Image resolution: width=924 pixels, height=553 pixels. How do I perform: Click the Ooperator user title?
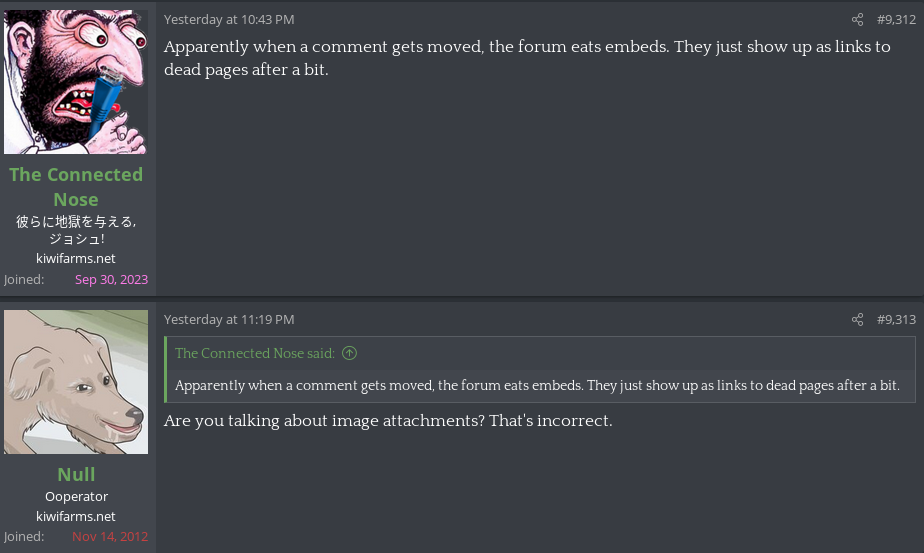pyautogui.click(x=76, y=496)
